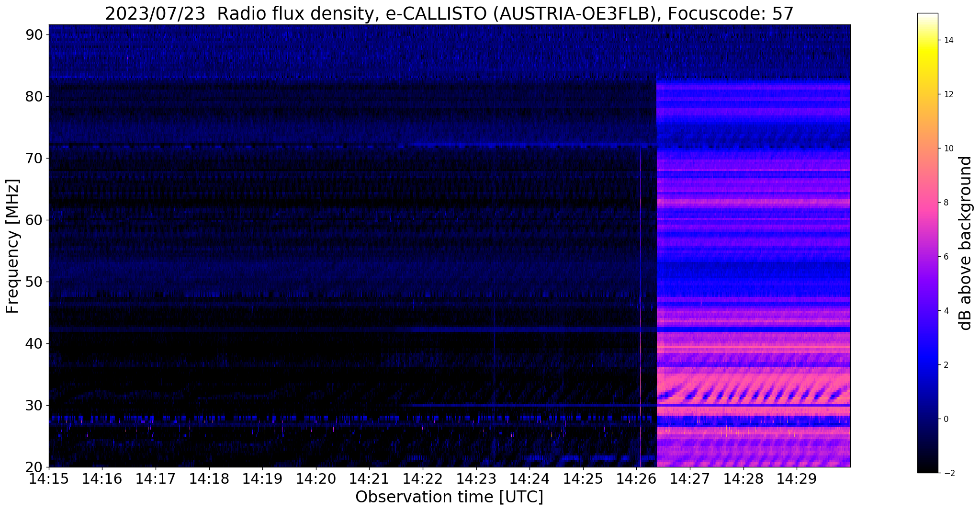Screen dimensions: 980x511
Task: Click the 14:18 time tick label
Action: point(209,478)
